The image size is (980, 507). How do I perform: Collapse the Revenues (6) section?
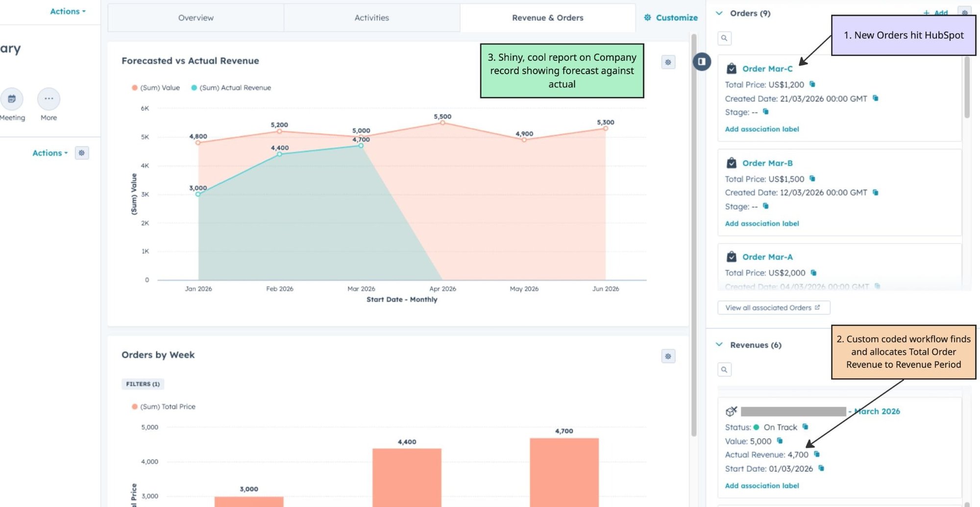719,345
